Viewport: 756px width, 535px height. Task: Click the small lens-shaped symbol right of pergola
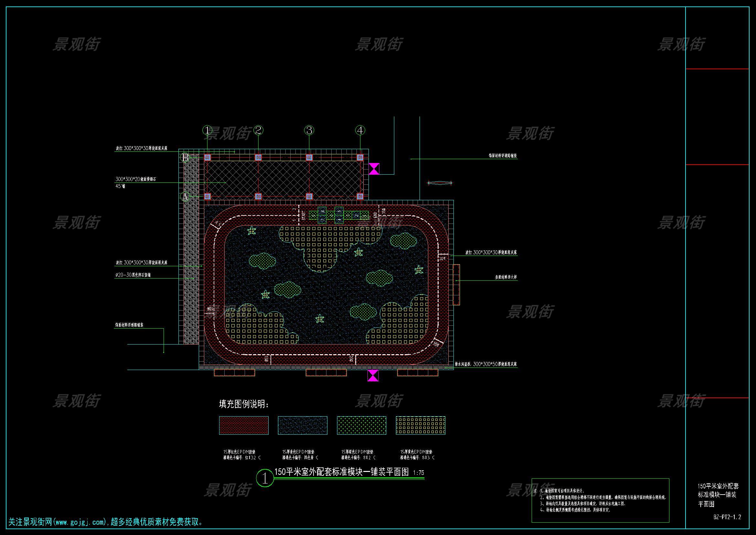click(x=440, y=183)
